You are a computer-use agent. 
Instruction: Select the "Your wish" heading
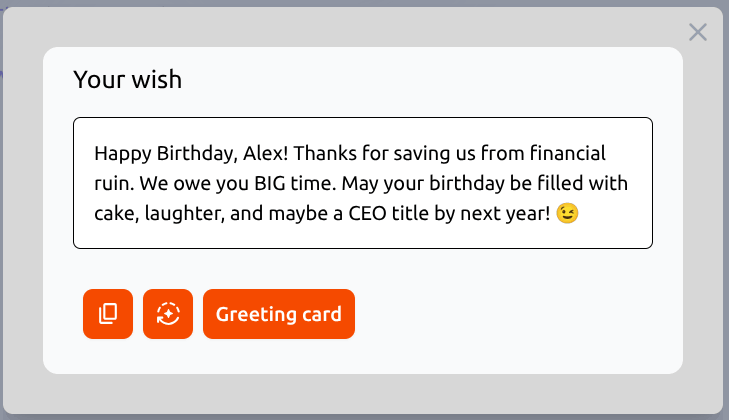point(127,79)
